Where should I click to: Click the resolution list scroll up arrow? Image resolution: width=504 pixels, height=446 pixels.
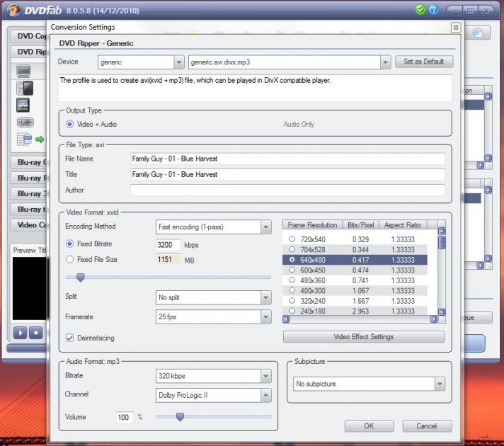click(x=442, y=231)
